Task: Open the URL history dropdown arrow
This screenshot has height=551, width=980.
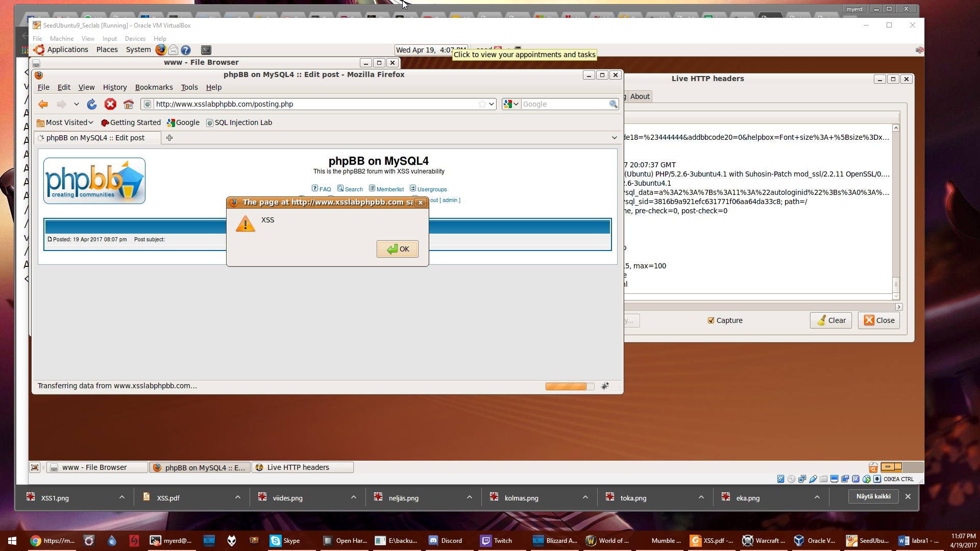Action: 492,104
